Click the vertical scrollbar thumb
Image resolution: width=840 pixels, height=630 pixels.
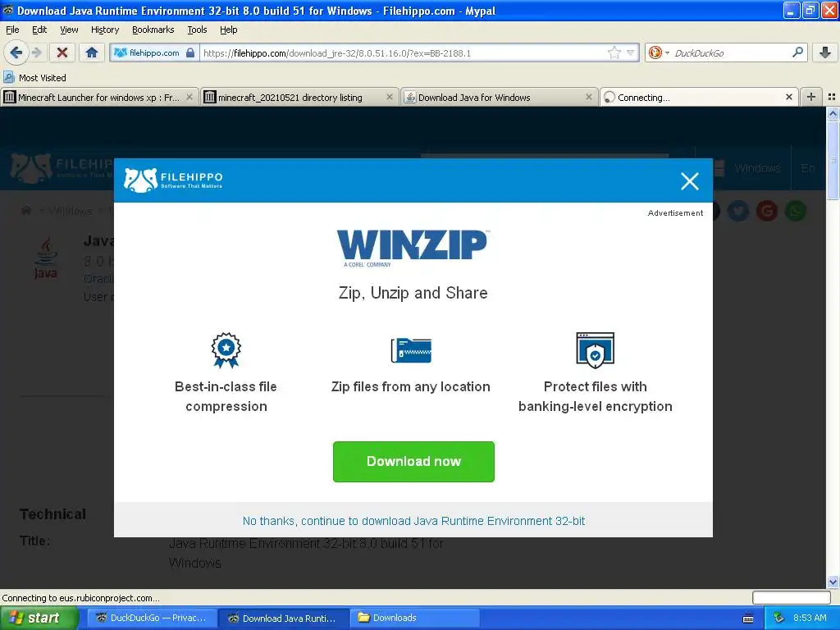coord(833,160)
